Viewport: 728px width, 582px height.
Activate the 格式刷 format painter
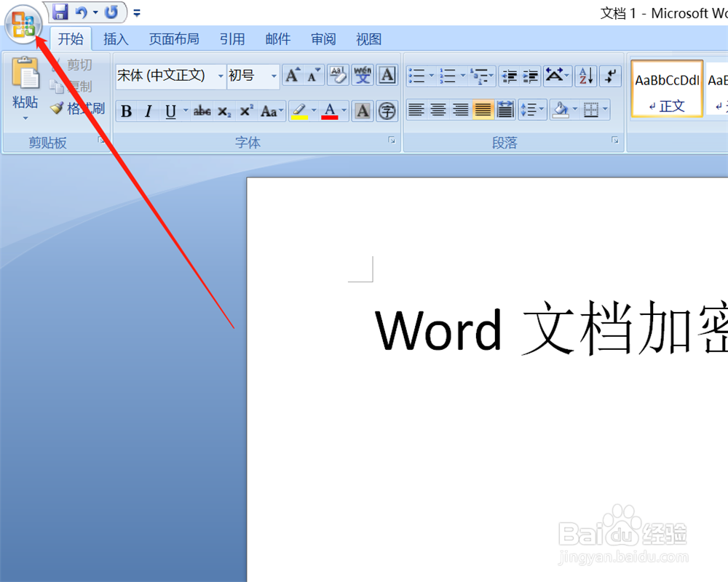[78, 108]
